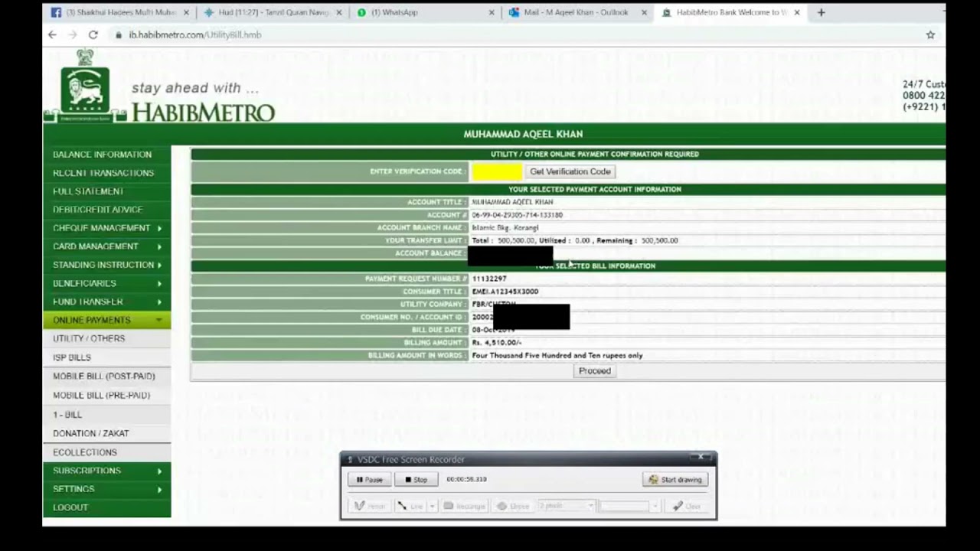Click Start drawing in VSDC recorder
980x551 pixels.
pos(675,480)
